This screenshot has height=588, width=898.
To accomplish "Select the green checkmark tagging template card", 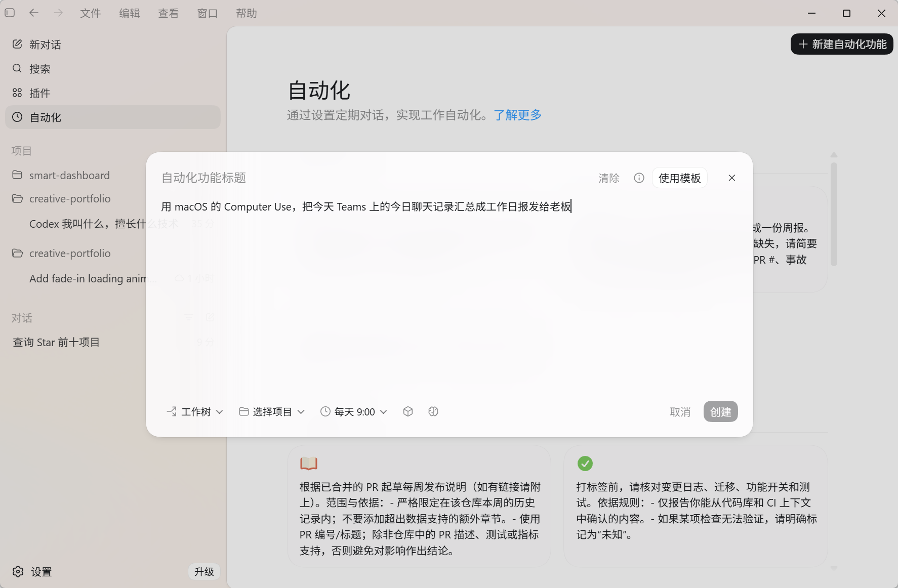I will pyautogui.click(x=696, y=506).
